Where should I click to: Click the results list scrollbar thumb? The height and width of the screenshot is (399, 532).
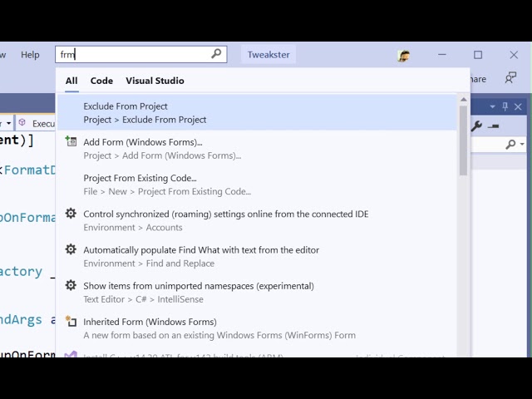[x=464, y=140]
